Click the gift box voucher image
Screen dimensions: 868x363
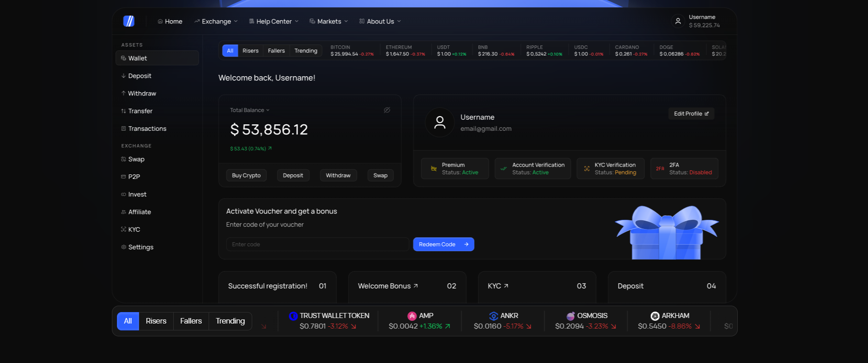pos(666,233)
